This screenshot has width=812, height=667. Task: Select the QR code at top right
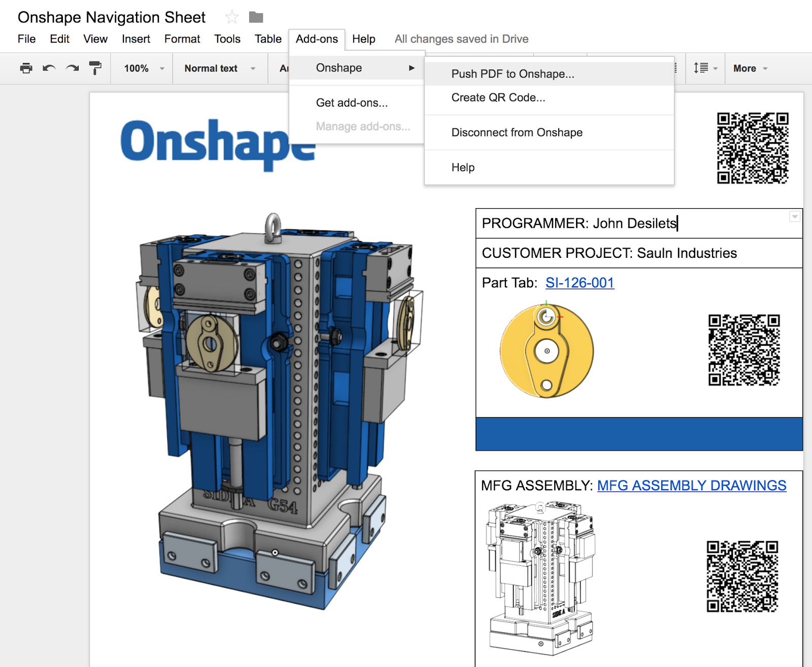pyautogui.click(x=753, y=148)
